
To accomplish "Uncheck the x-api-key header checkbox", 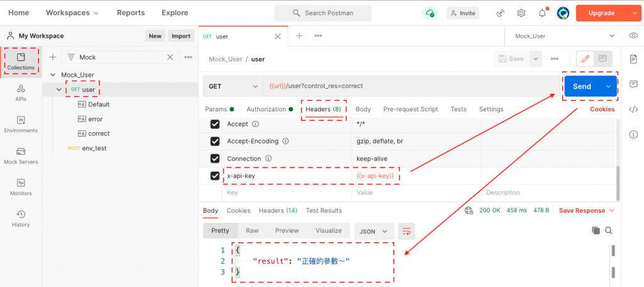I will coord(215,176).
